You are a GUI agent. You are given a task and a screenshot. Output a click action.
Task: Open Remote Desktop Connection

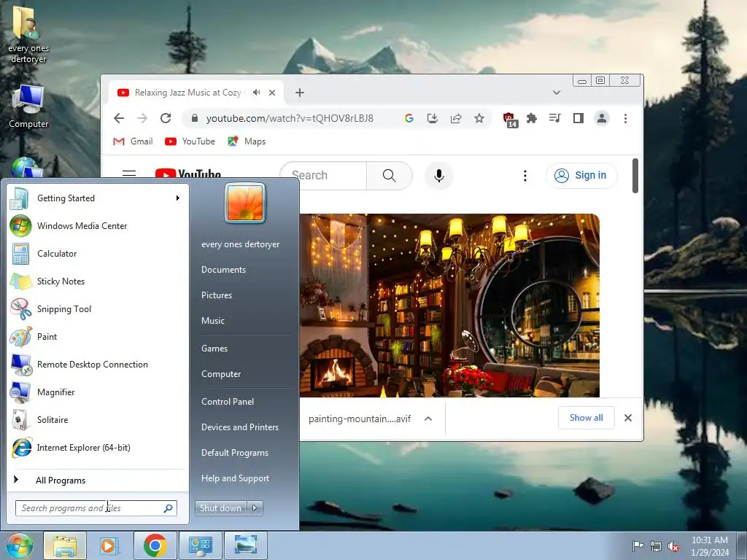pyautogui.click(x=98, y=365)
